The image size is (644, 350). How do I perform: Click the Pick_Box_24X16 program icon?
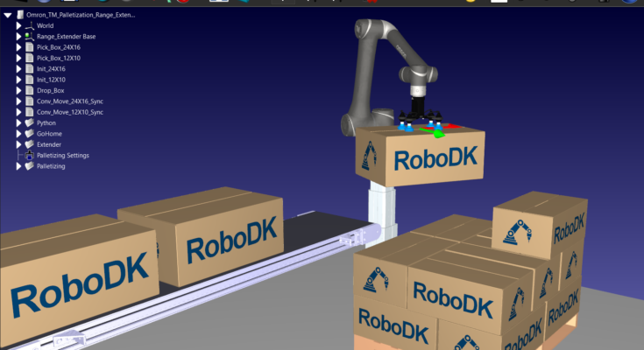click(29, 46)
